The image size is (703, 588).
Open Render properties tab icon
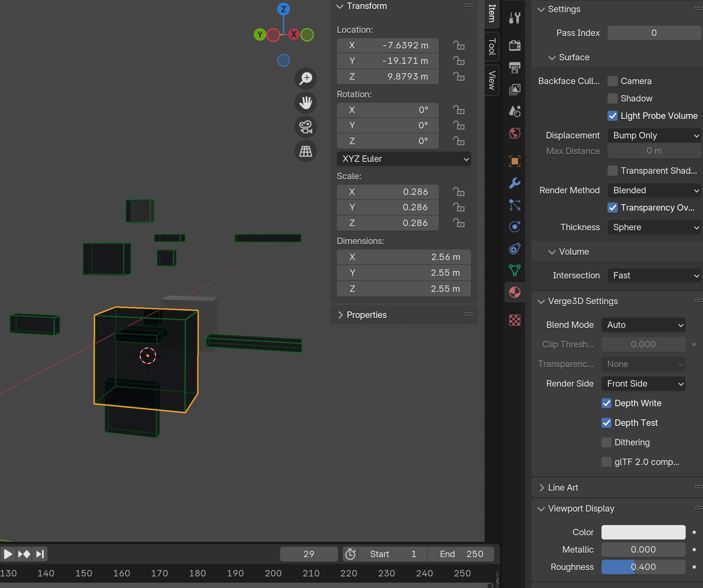click(x=514, y=45)
